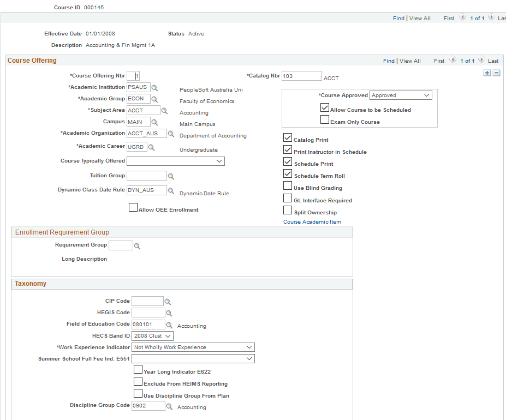
Task: Go to previous Course Offering row arrow
Action: click(x=453, y=59)
